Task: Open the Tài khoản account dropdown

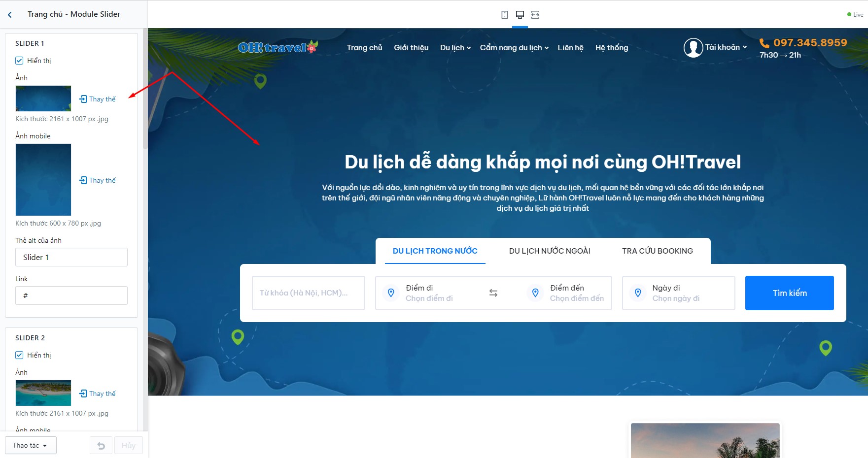Action: point(726,47)
